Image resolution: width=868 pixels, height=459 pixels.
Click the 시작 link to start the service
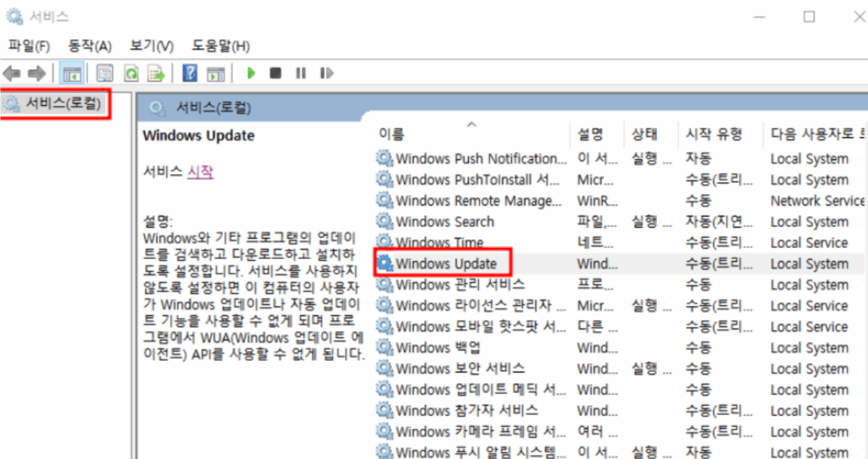[200, 171]
